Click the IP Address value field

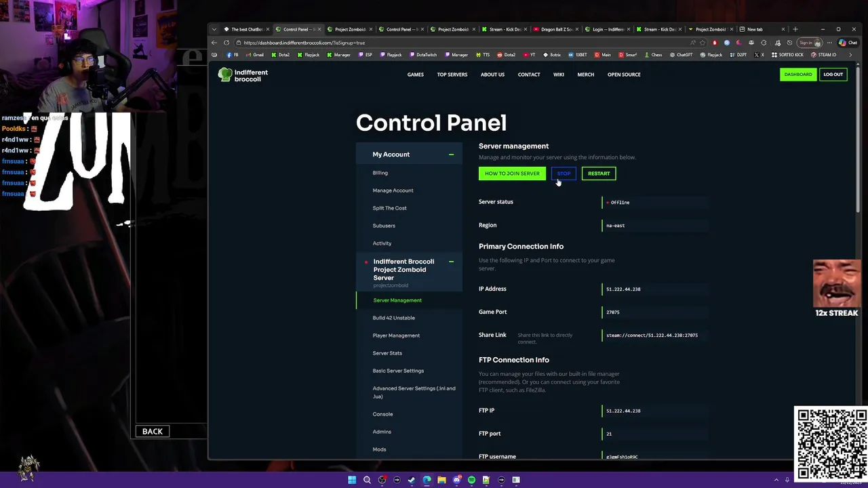point(655,289)
